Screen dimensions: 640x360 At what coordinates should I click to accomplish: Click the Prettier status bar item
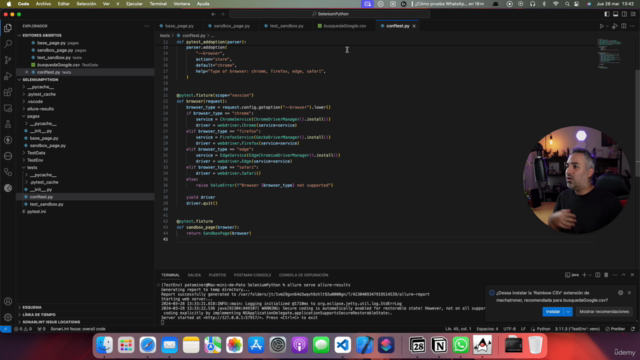[615, 329]
